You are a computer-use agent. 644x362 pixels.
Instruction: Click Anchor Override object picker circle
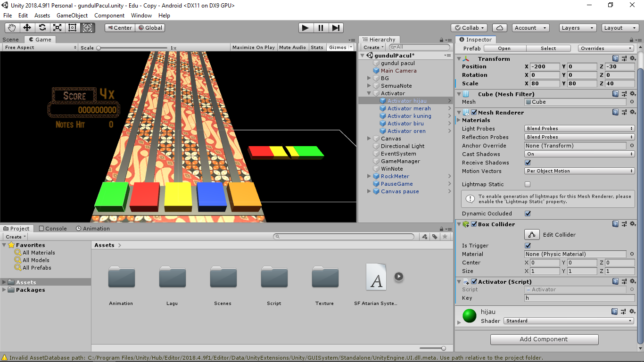coord(632,146)
